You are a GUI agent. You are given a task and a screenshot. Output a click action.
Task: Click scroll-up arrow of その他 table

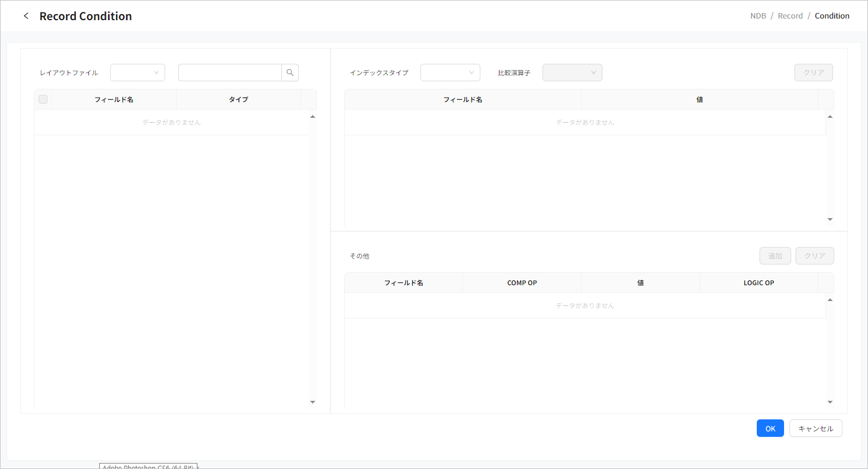click(x=830, y=300)
